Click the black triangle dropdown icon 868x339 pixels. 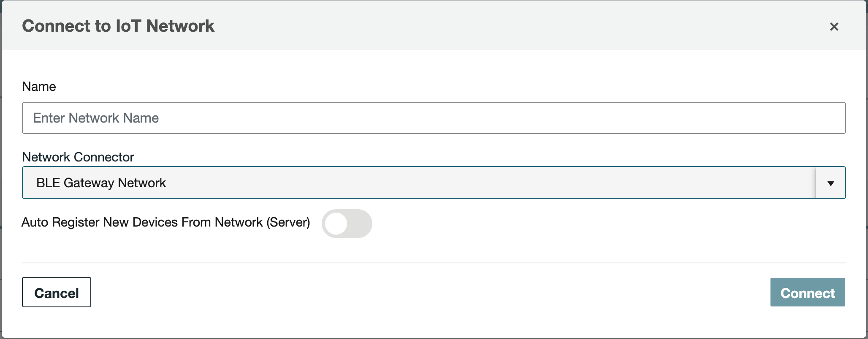click(x=830, y=183)
